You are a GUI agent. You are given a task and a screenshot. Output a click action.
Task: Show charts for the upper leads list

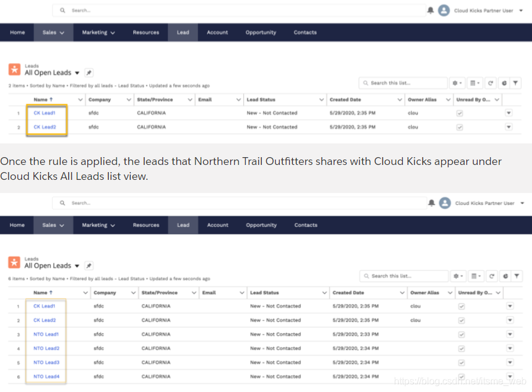point(504,83)
